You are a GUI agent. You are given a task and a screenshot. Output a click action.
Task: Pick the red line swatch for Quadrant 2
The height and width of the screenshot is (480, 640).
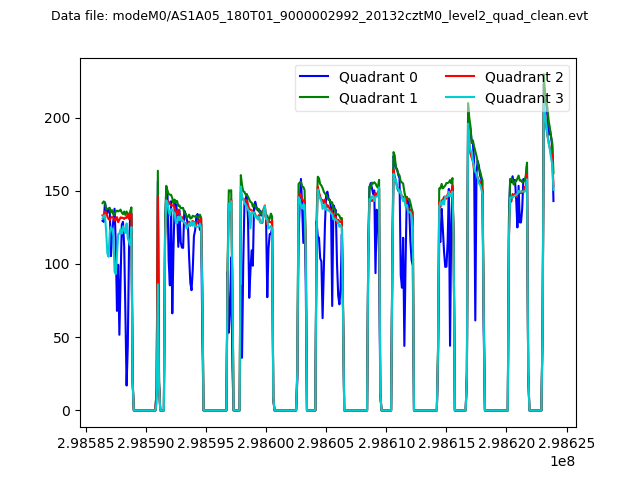461,77
